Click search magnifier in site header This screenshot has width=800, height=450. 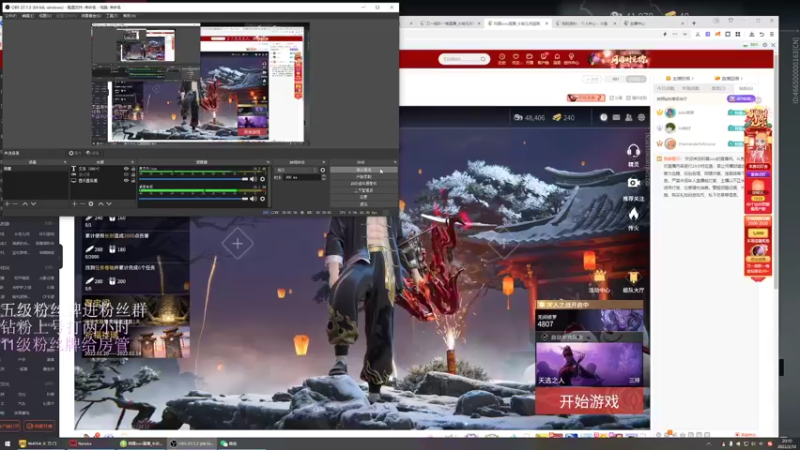coord(483,59)
